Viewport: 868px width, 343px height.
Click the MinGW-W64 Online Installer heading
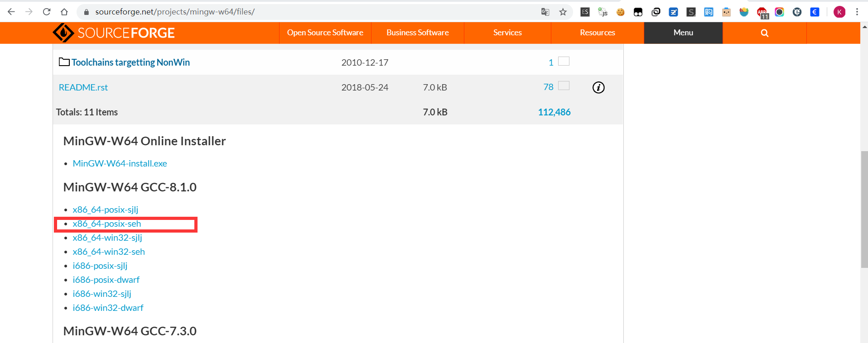coord(145,141)
